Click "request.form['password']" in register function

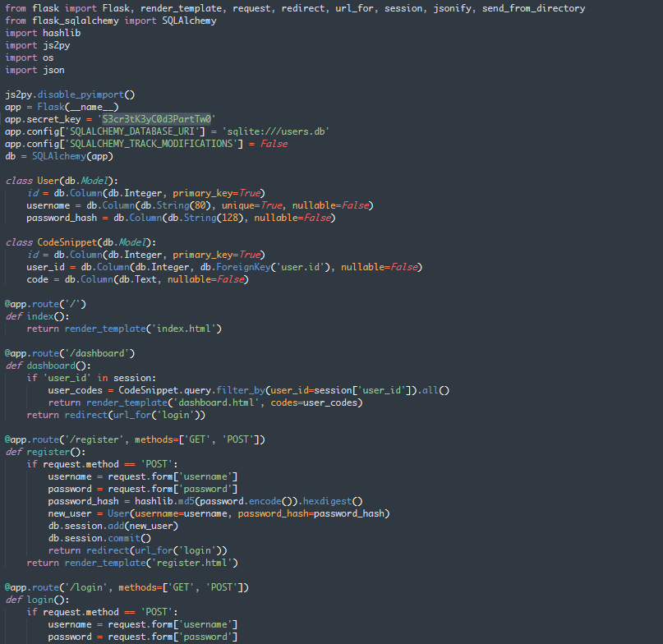click(x=173, y=489)
